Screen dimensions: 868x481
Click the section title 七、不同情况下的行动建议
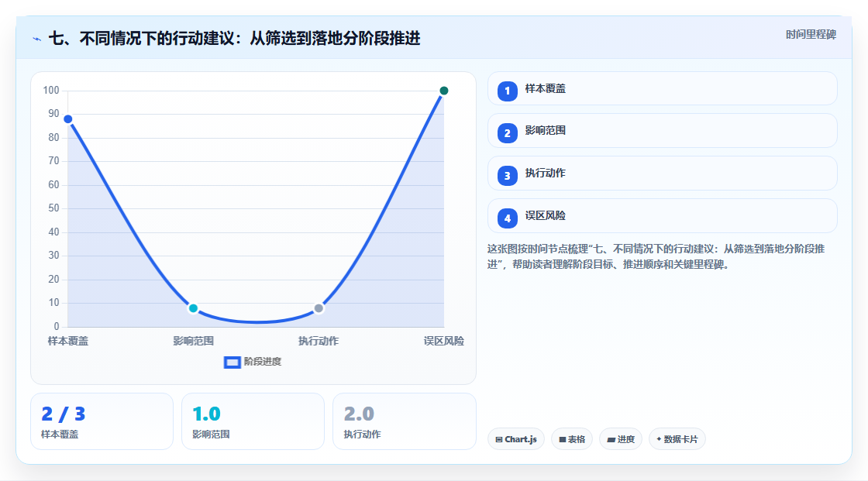pyautogui.click(x=235, y=39)
